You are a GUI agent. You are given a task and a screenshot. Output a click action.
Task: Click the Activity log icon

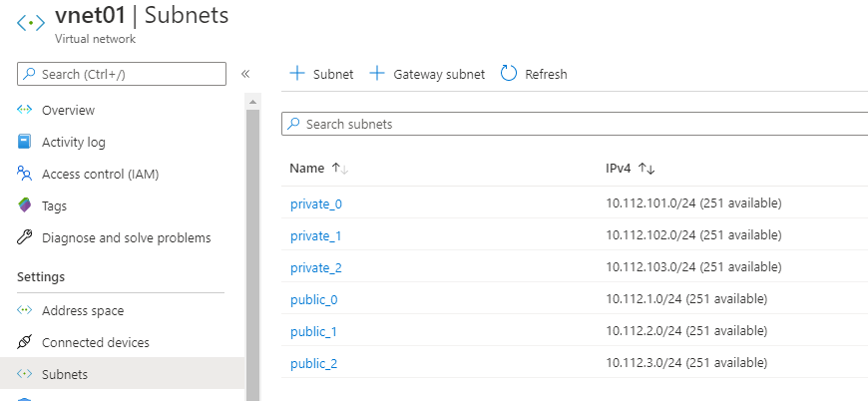point(25,142)
